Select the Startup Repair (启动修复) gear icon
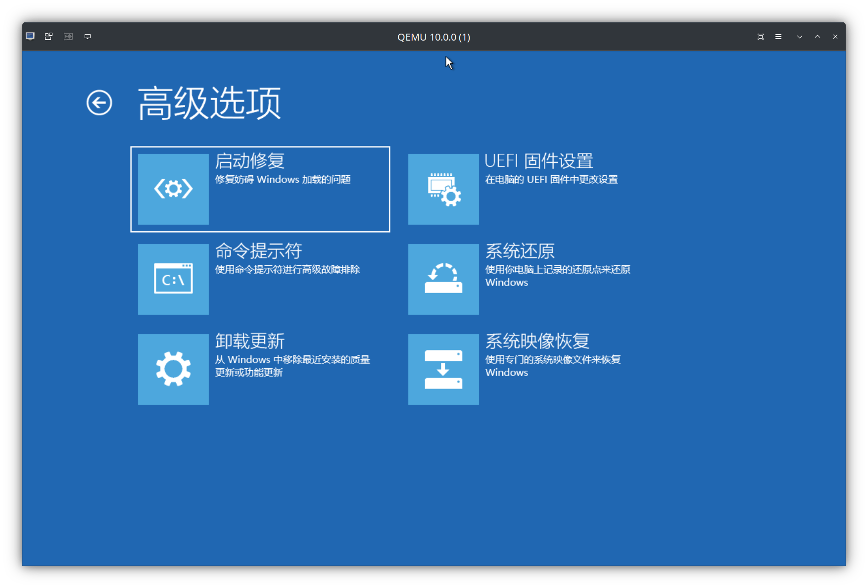 [x=173, y=188]
